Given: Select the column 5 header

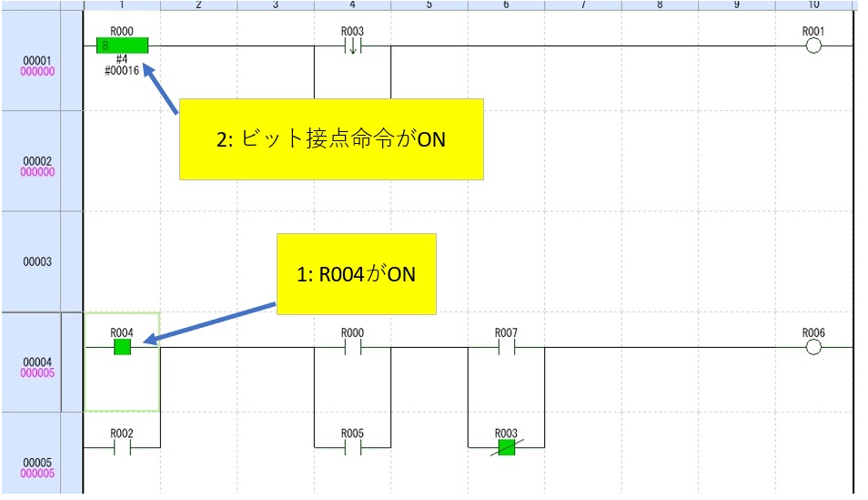Looking at the screenshot, I should click(429, 5).
